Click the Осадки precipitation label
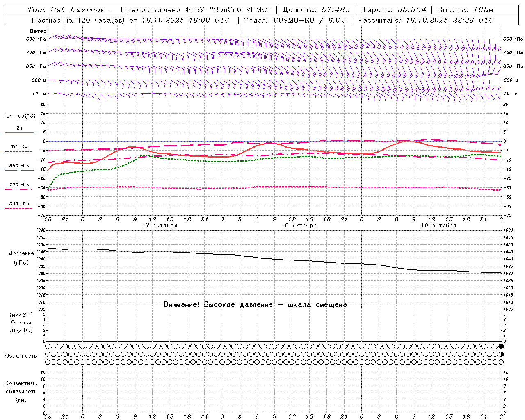Screen dimensions: 525x420 21,322
